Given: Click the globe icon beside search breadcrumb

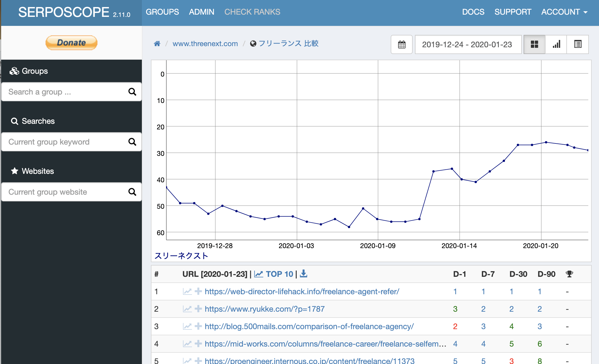Looking at the screenshot, I should pos(253,44).
